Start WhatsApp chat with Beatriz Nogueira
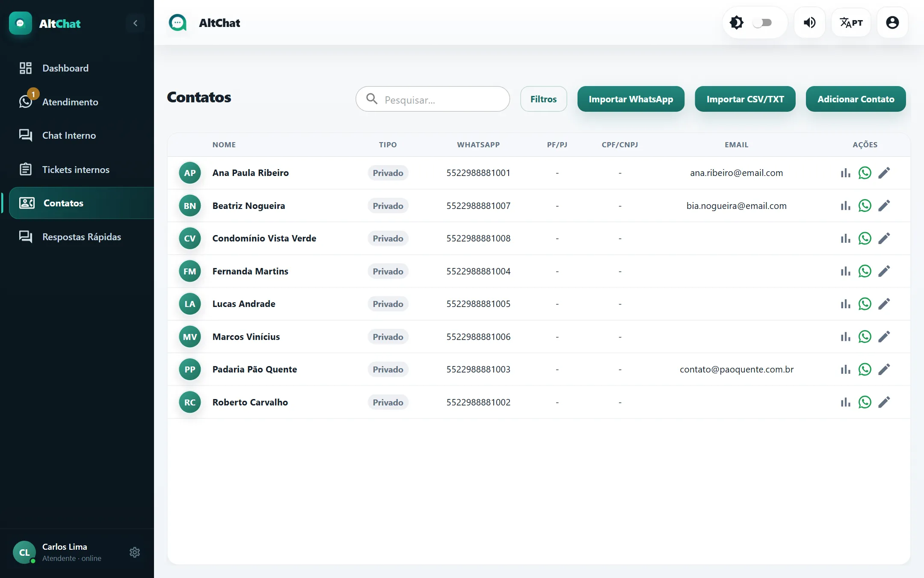924x578 pixels. point(865,206)
